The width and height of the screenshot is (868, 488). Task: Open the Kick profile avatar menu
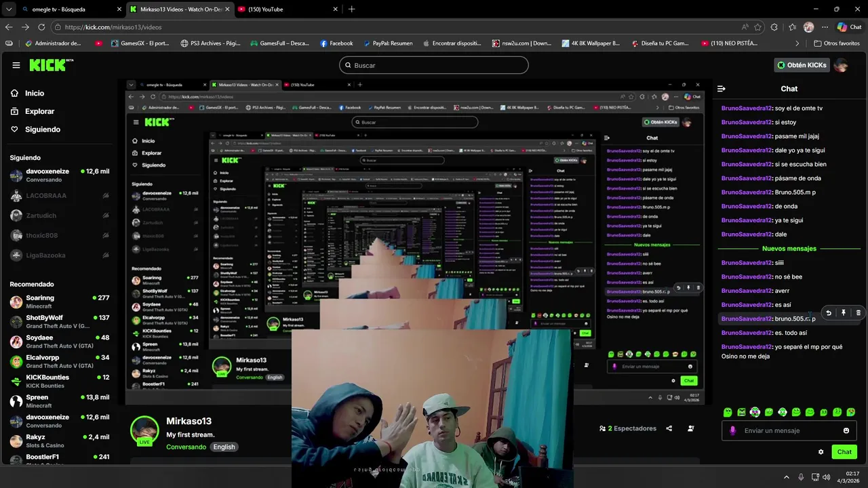click(x=841, y=65)
